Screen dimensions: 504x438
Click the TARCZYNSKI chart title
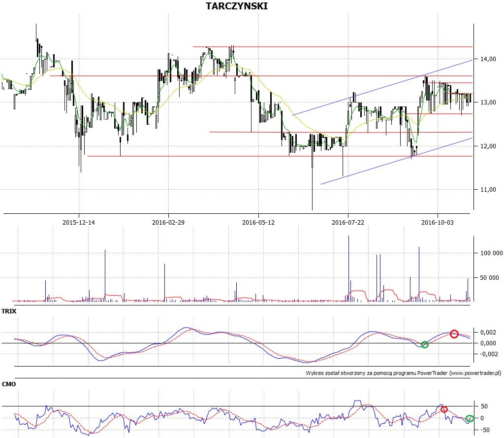(237, 6)
